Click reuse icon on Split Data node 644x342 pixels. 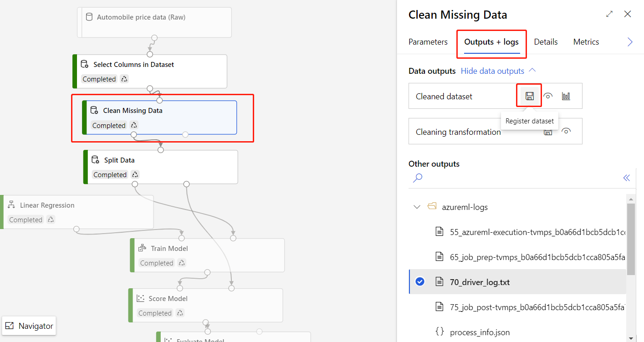[x=135, y=174]
